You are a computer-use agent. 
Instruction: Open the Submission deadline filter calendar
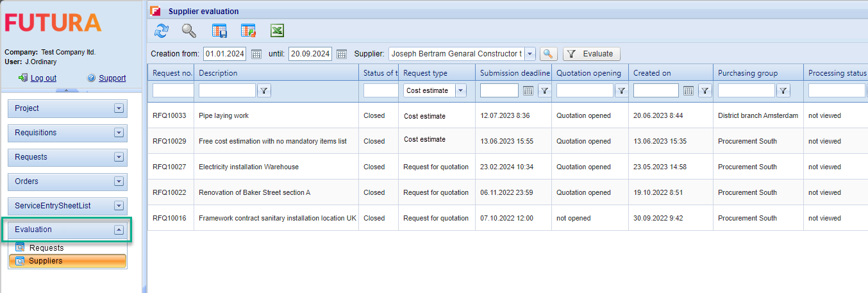click(x=528, y=91)
